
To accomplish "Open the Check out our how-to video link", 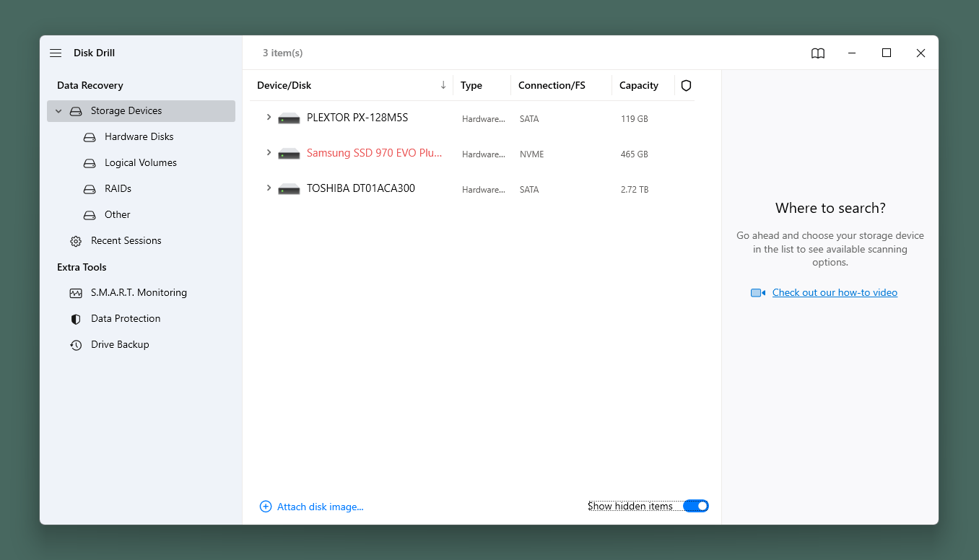I will (835, 293).
